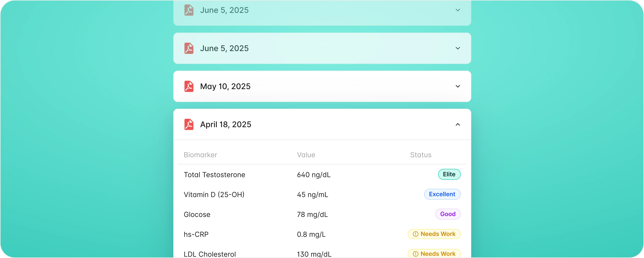Expand the May 10, 2025 report chevron
Viewport: 644px width, 258px height.
pyautogui.click(x=458, y=86)
